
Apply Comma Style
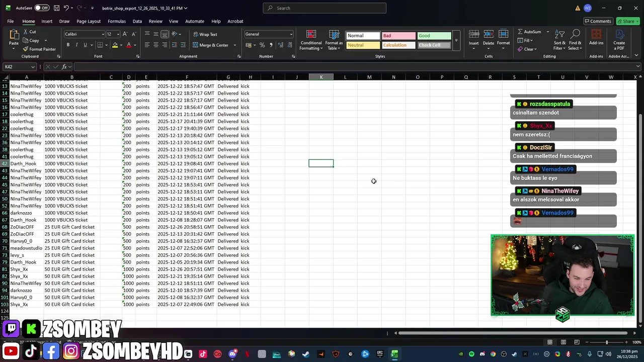point(271,45)
